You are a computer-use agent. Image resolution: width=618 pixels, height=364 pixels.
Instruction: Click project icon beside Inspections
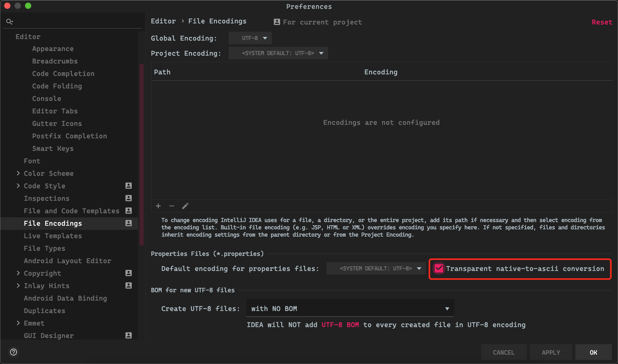(129, 198)
